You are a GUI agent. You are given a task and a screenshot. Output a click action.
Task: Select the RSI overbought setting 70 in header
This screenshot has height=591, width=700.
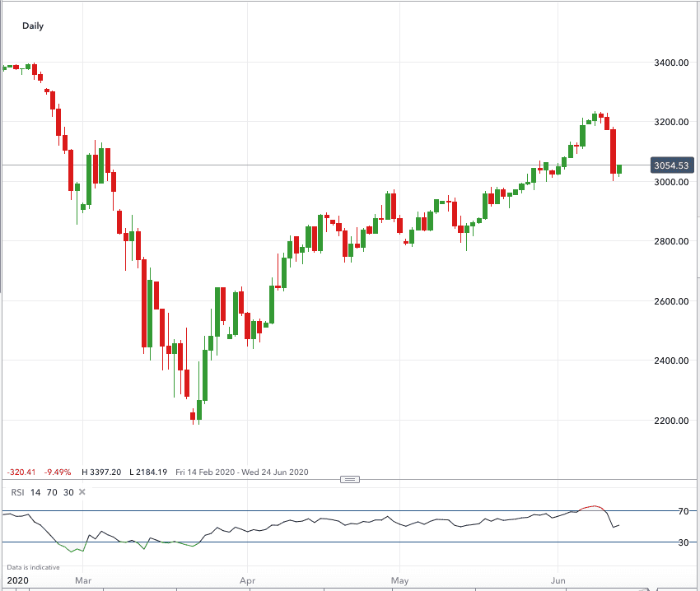point(52,492)
